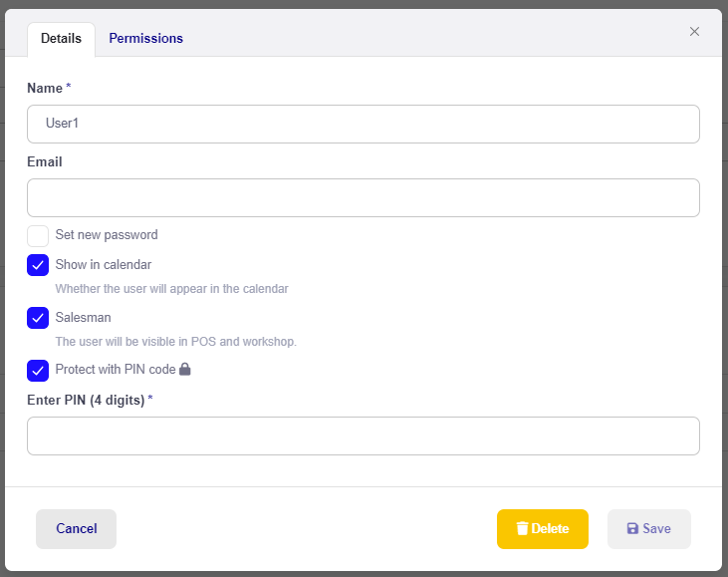Uncheck the Show in calendar checkbox
Image resolution: width=728 pixels, height=577 pixels.
click(38, 265)
